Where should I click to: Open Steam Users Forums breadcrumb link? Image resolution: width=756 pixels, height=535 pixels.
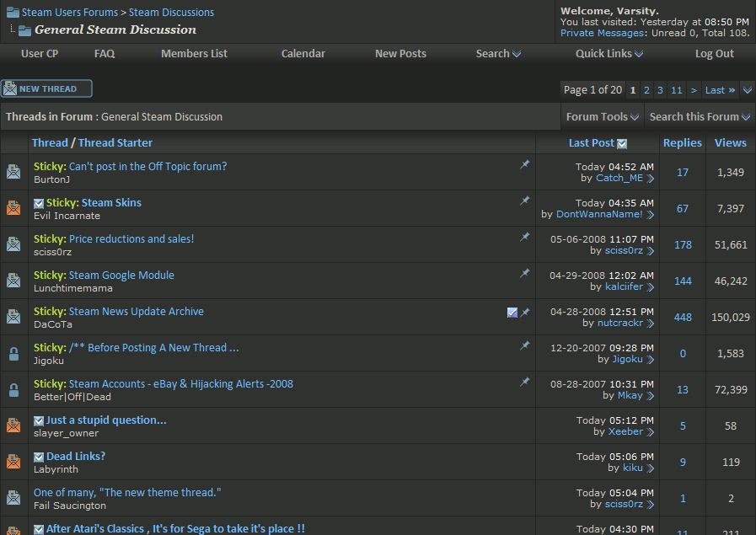pyautogui.click(x=69, y=12)
